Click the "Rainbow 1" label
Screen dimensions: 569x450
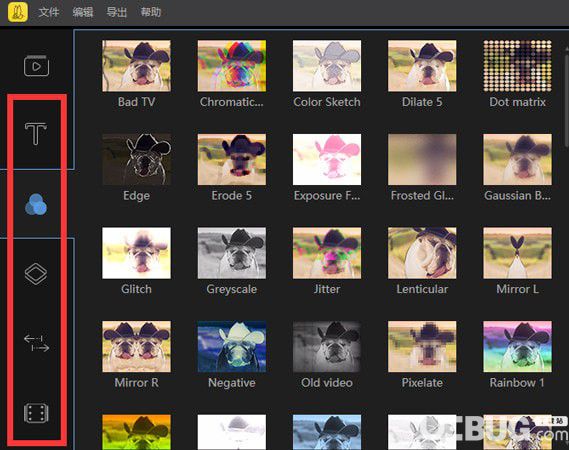517,383
